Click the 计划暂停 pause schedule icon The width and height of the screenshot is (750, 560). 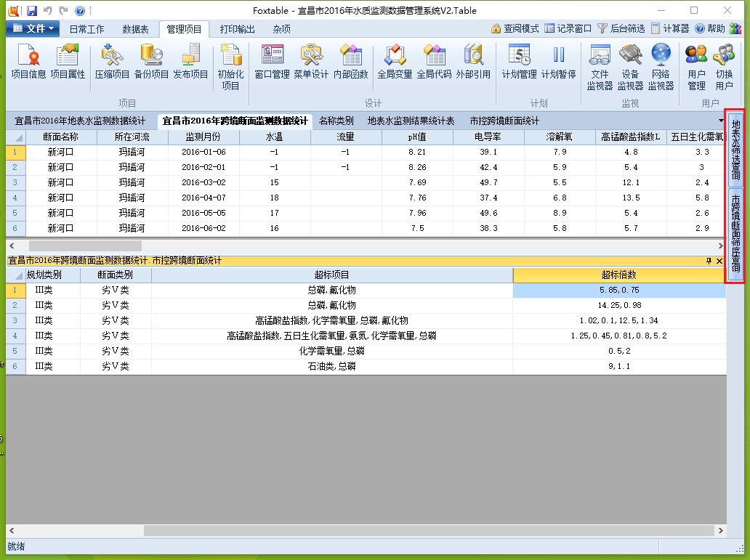pos(558,61)
